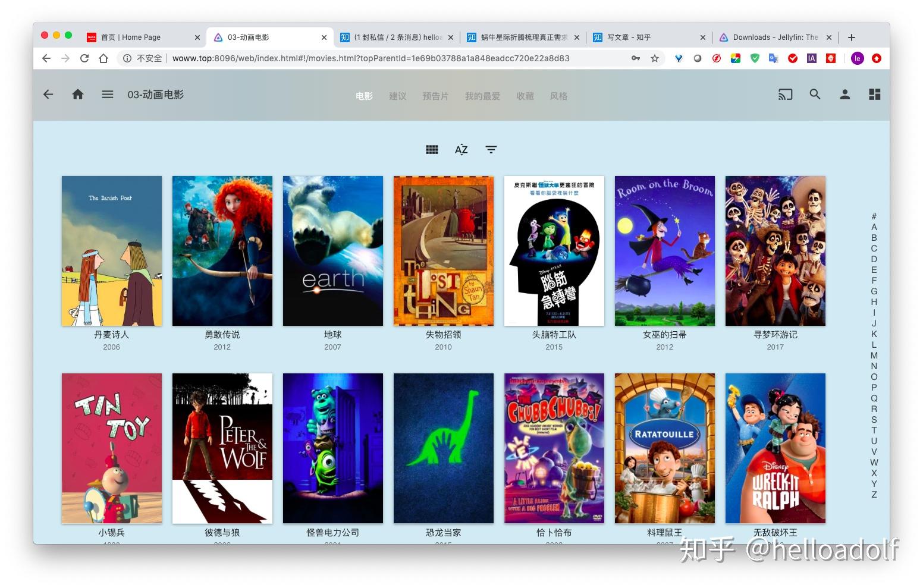Click the Google Translate extension icon
Screen dimensions: 923x588
click(x=773, y=58)
